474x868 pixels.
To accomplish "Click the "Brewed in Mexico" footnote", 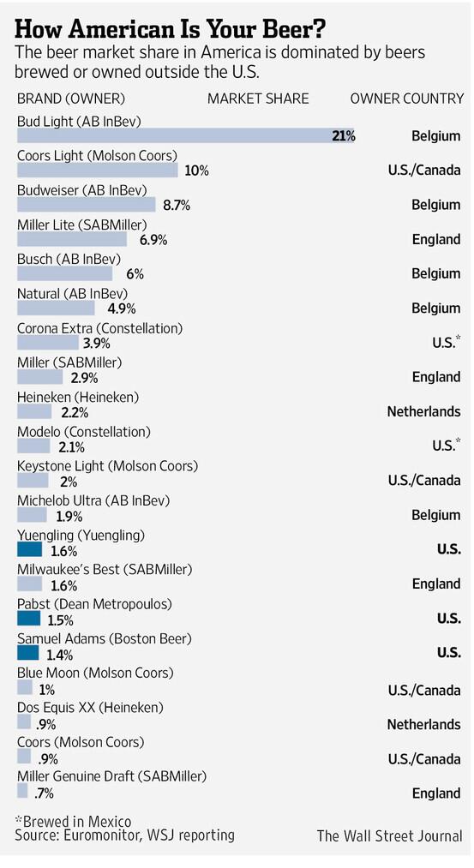I will [x=73, y=822].
